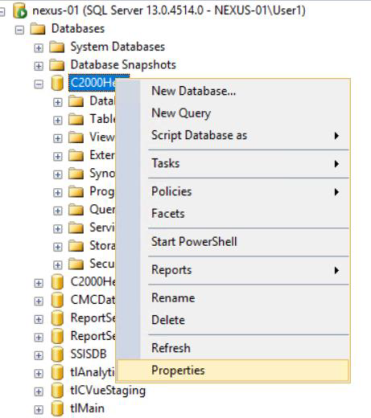371x418 pixels.
Task: Collapse the selected C2000He database node
Action: pyautogui.click(x=39, y=84)
